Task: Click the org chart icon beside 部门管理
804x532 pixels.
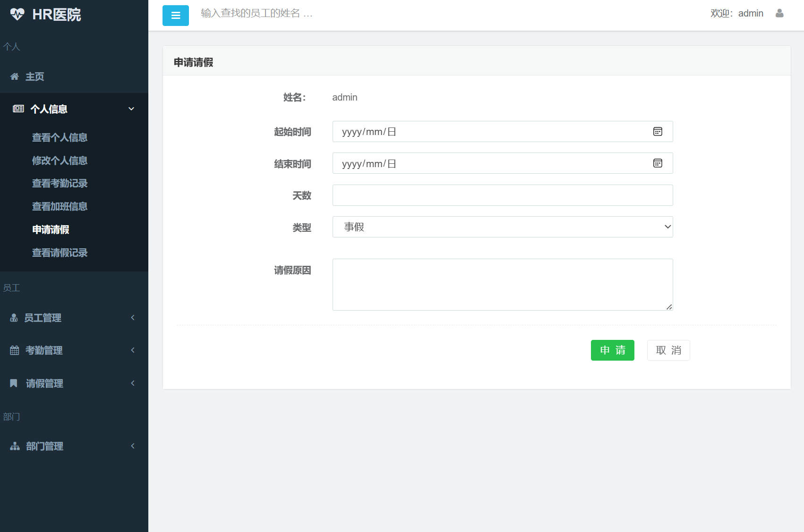Action: tap(15, 446)
